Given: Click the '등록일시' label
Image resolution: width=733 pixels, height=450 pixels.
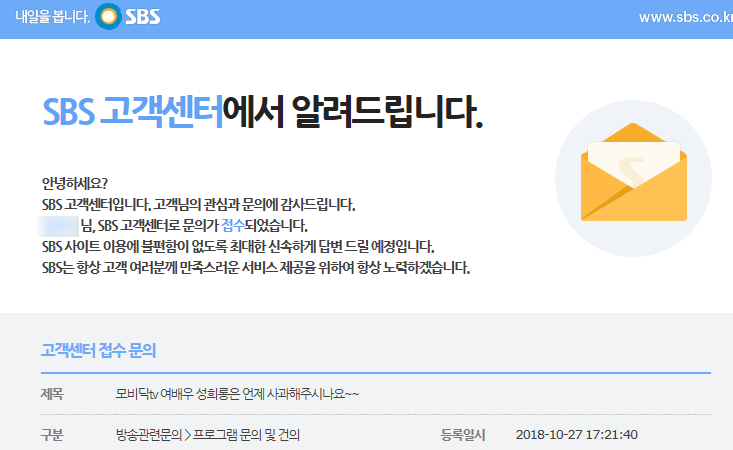Looking at the screenshot, I should (463, 435).
